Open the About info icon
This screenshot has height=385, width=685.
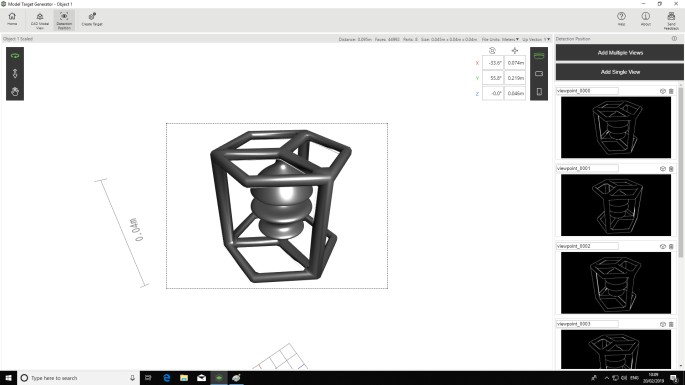(646, 19)
